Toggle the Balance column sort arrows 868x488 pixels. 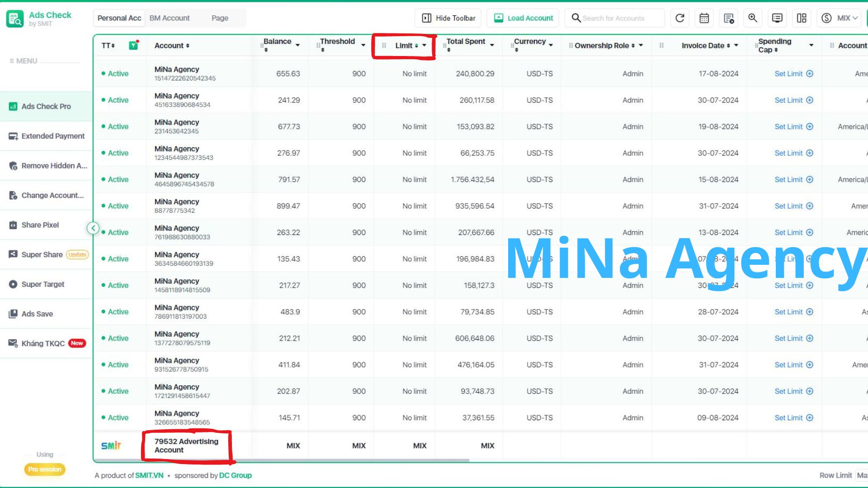(x=266, y=50)
